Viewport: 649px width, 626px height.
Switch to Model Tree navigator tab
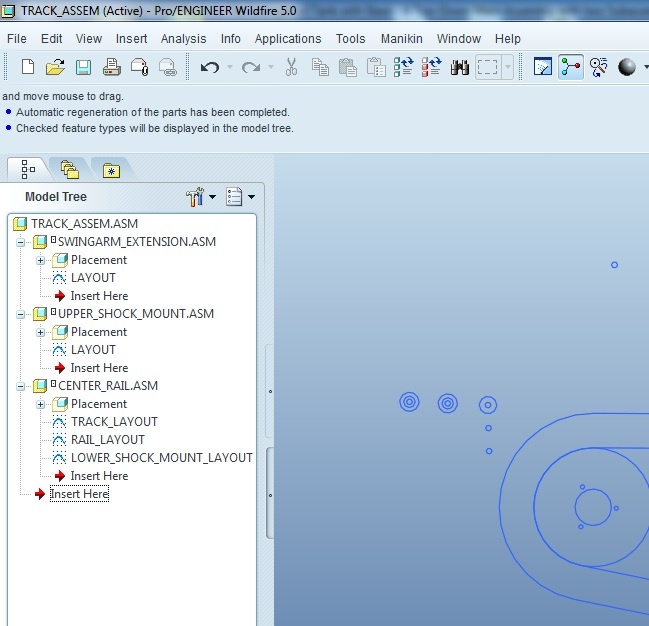click(x=28, y=169)
